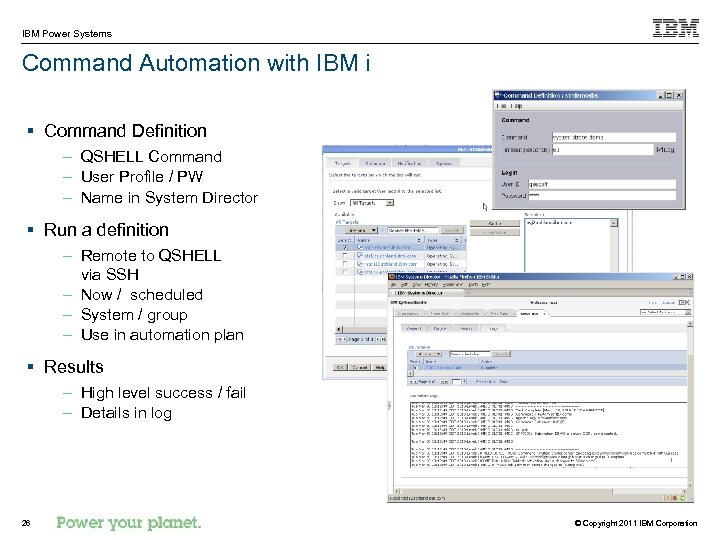Click the Remove button between target lists

[x=495, y=232]
